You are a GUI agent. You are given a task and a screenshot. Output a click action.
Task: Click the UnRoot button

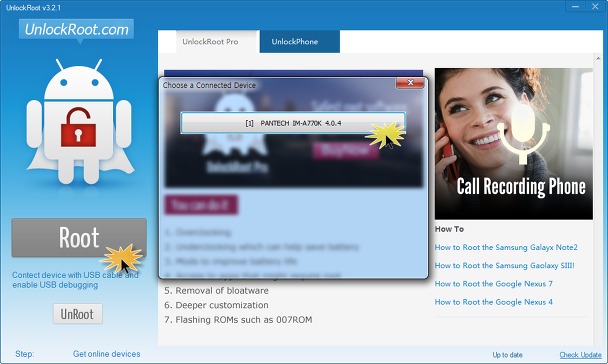click(x=78, y=314)
